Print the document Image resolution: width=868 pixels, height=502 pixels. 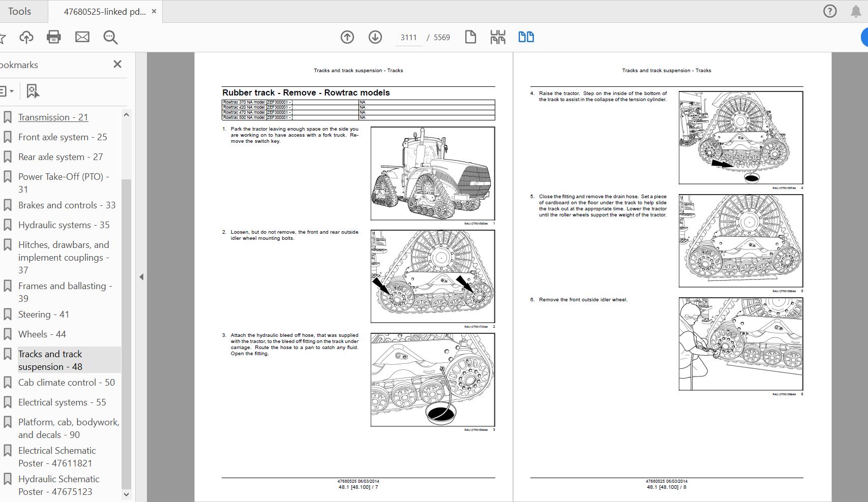point(53,37)
